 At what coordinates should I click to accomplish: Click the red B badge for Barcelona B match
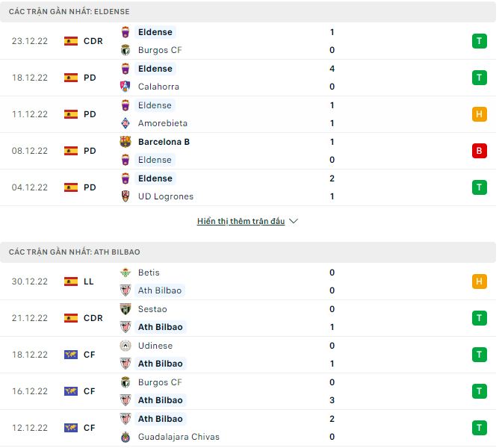478,151
